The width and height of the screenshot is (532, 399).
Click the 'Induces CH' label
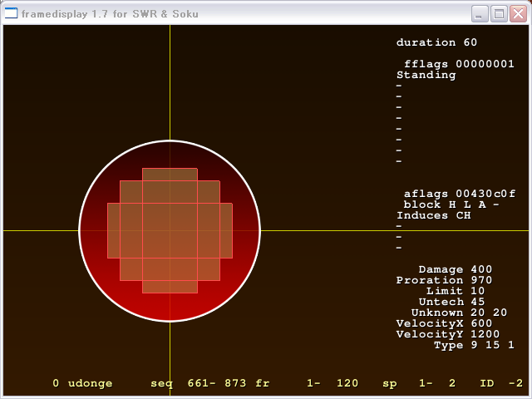[x=433, y=215]
